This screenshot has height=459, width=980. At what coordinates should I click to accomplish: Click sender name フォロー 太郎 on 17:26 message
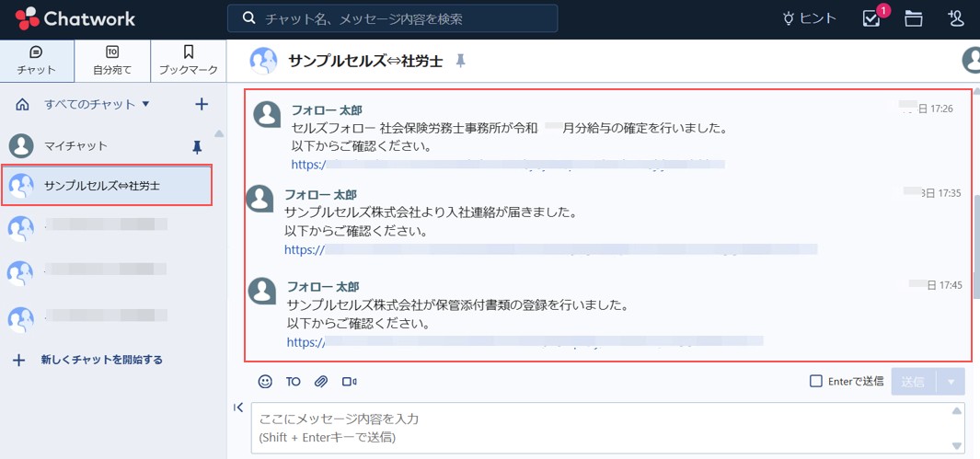coord(328,109)
